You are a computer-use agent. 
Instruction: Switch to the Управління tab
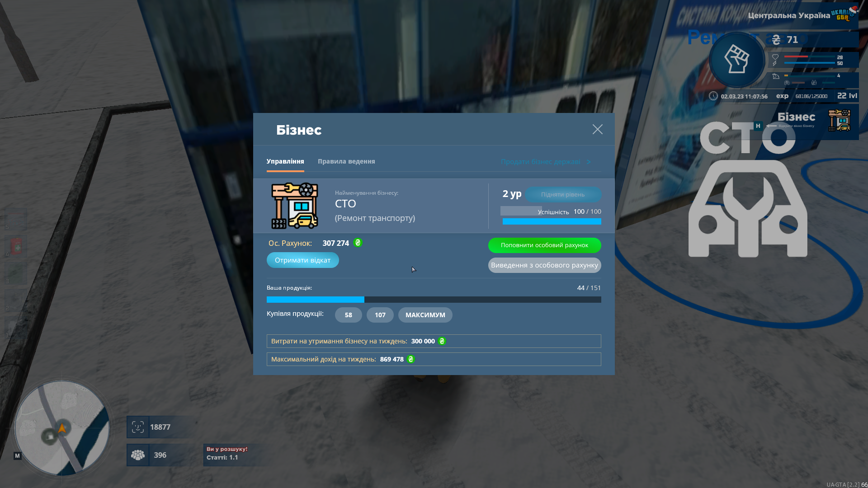click(285, 161)
